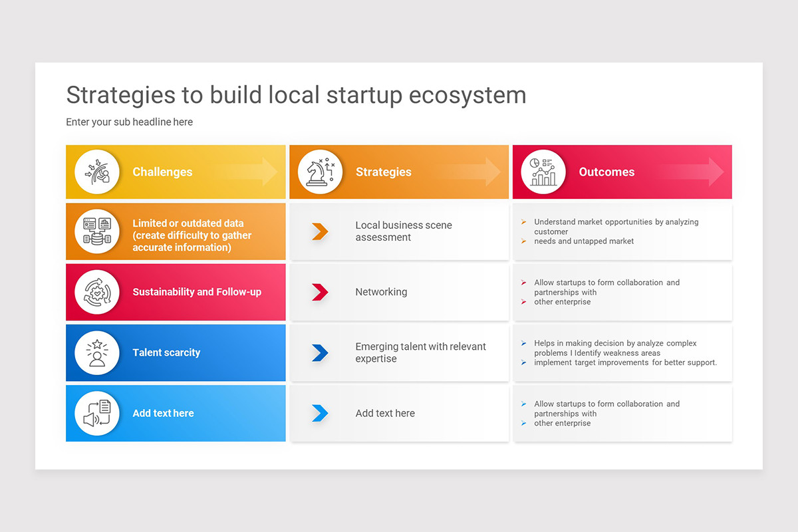Click the Strategies chess knight icon

pos(320,172)
